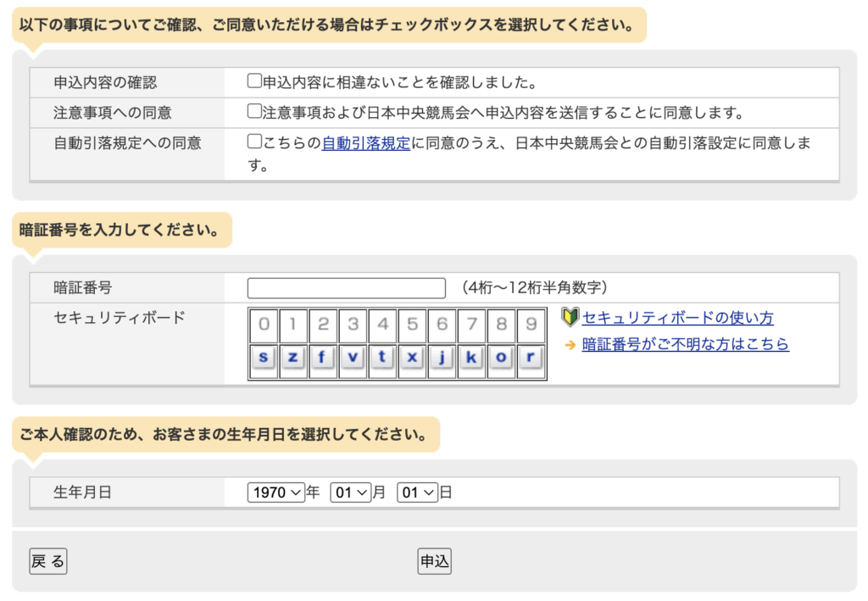Click the green beginner mark icon
Screen dimensions: 868x601
tap(570, 318)
